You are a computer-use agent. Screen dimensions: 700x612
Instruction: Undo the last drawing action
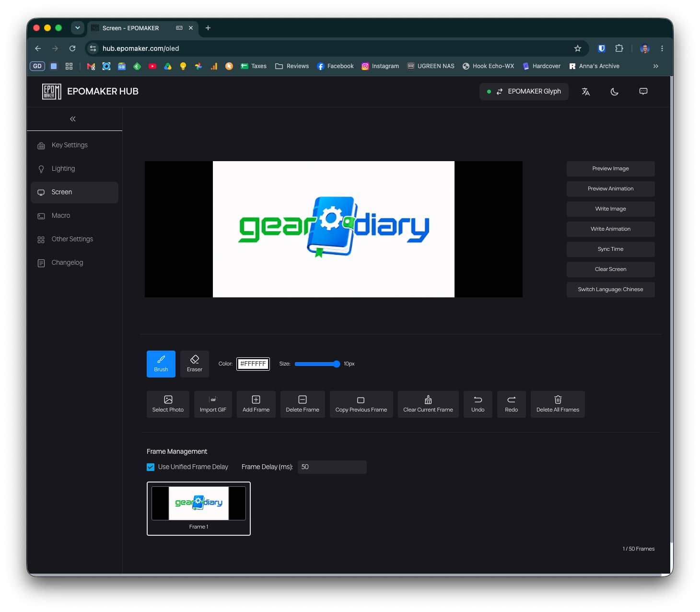pos(478,404)
